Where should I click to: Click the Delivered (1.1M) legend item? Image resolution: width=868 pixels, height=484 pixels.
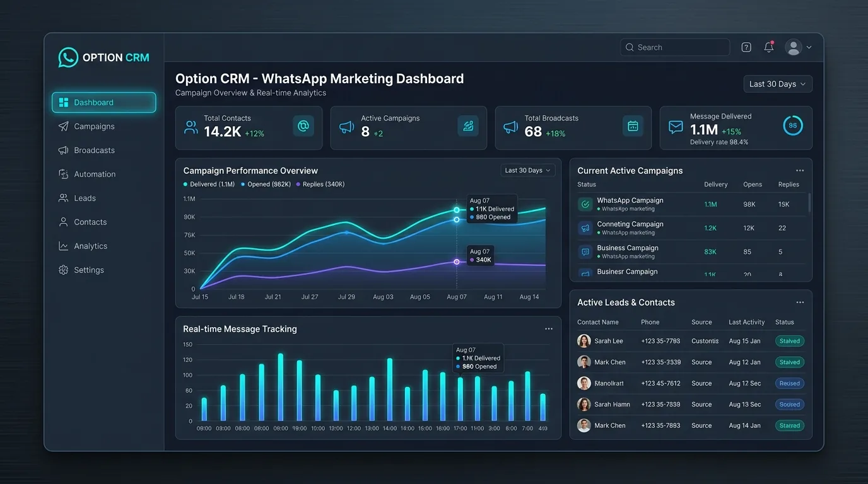[209, 185]
